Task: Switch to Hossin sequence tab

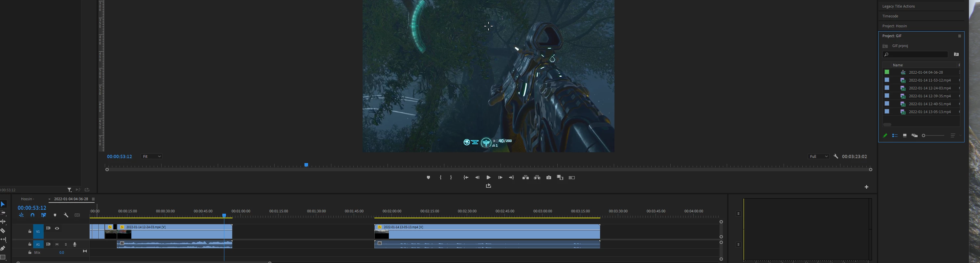Action: tap(27, 199)
